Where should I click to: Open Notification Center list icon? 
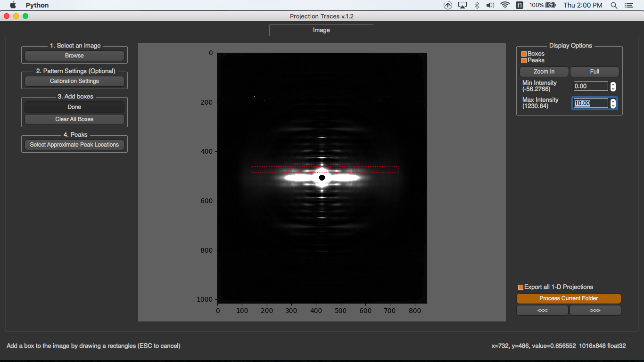(628, 5)
